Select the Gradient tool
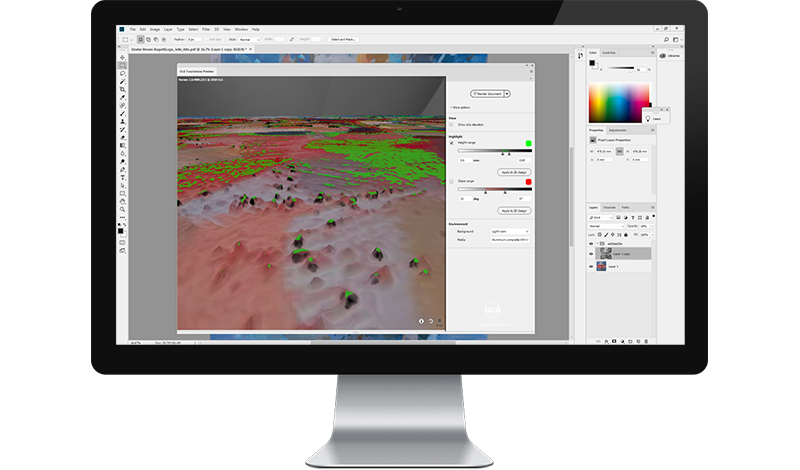Screen dimensions: 800x470 (122, 145)
